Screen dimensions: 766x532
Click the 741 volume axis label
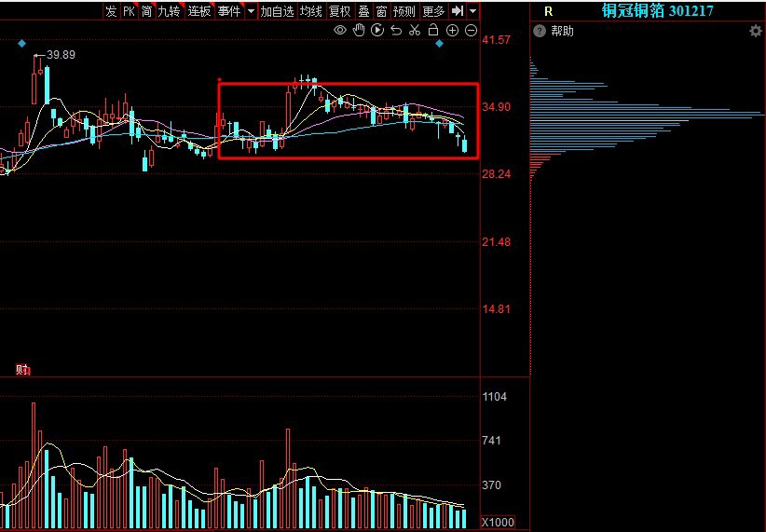click(x=491, y=441)
